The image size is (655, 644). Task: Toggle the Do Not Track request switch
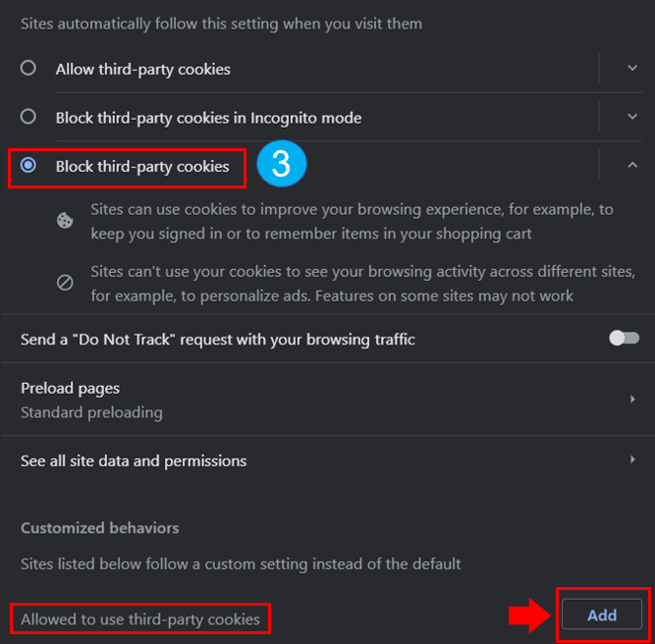[x=624, y=338]
